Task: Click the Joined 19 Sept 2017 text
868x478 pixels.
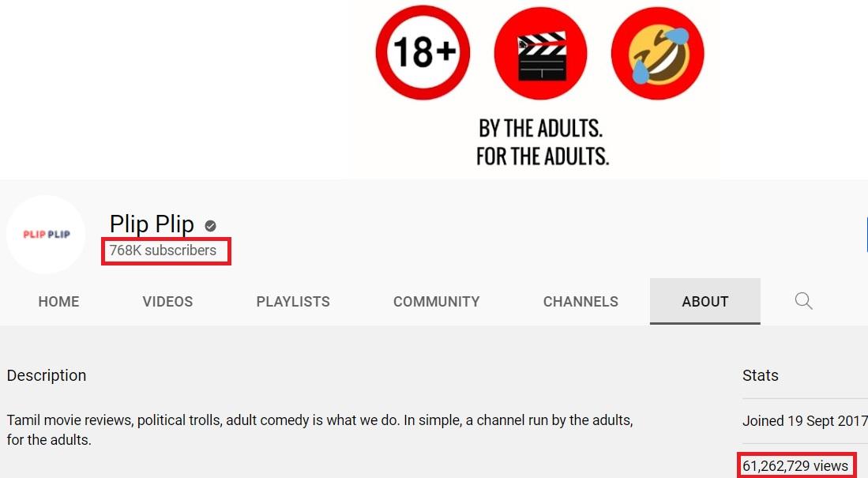Action: pyautogui.click(x=805, y=421)
